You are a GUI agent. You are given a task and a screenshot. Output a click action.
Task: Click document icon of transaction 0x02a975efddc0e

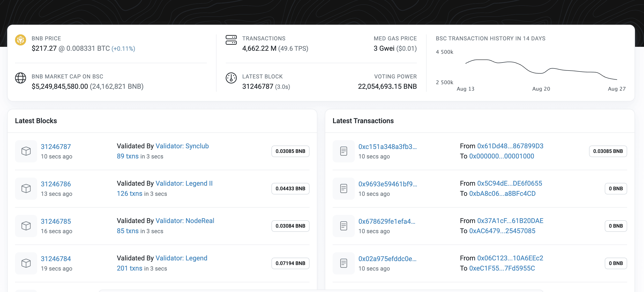pyautogui.click(x=343, y=263)
